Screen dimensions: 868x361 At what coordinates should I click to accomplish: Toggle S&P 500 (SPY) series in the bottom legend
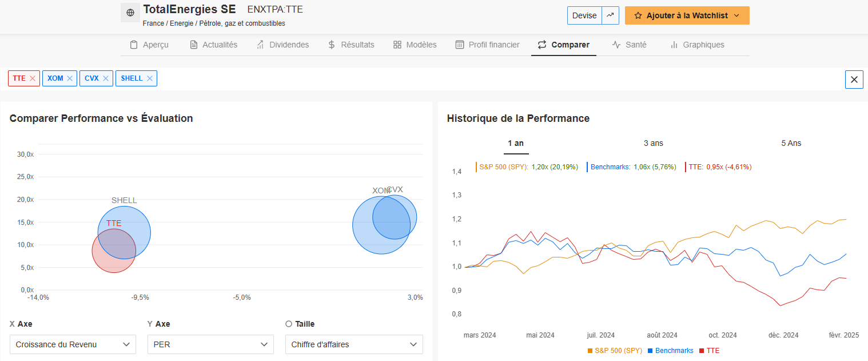click(615, 350)
